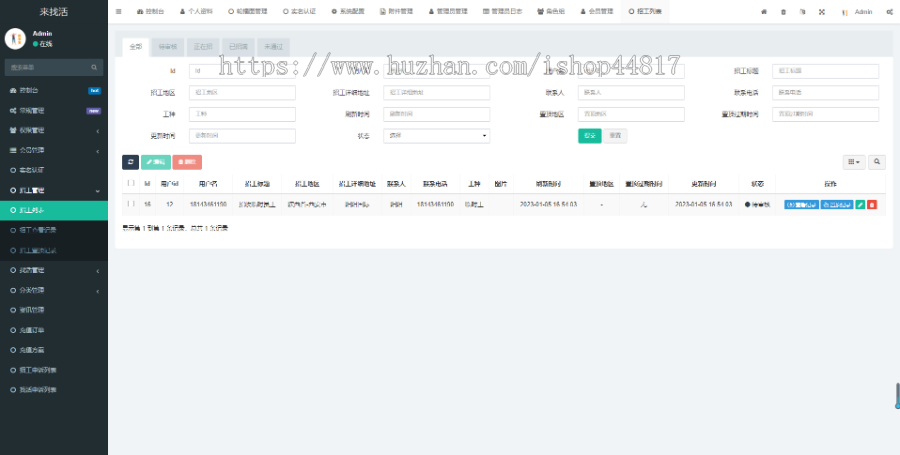Viewport: 900px width, 455px height.
Task: Click the Admin avatar in sidebar
Action: 15,38
